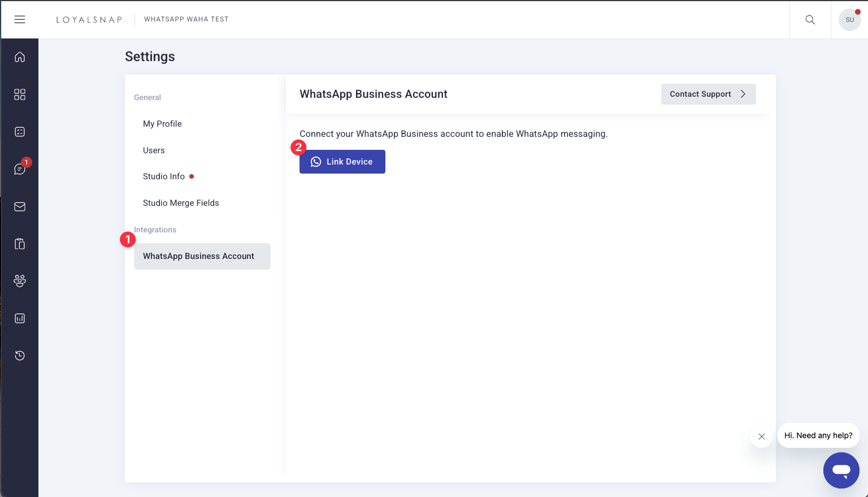This screenshot has width=868, height=497.
Task: Open the people group icon in sidebar
Action: click(20, 281)
